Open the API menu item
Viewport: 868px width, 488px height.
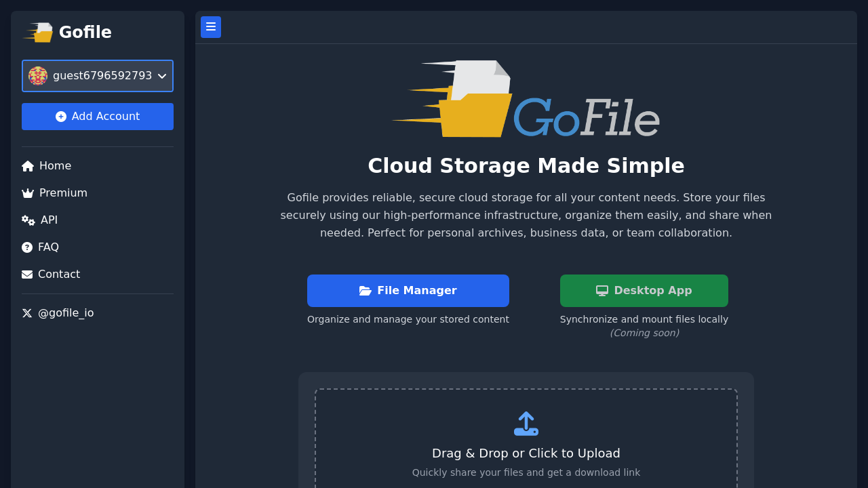click(x=39, y=220)
